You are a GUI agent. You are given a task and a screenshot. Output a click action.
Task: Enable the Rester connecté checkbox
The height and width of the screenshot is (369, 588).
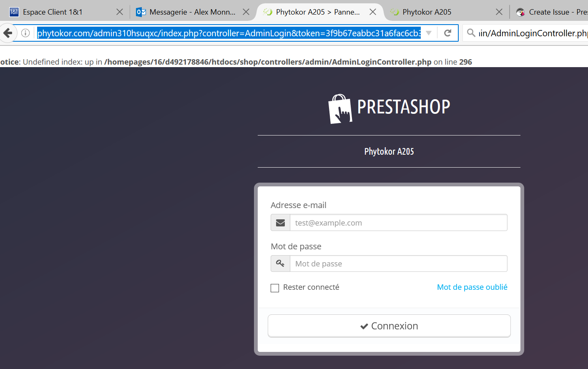point(275,288)
